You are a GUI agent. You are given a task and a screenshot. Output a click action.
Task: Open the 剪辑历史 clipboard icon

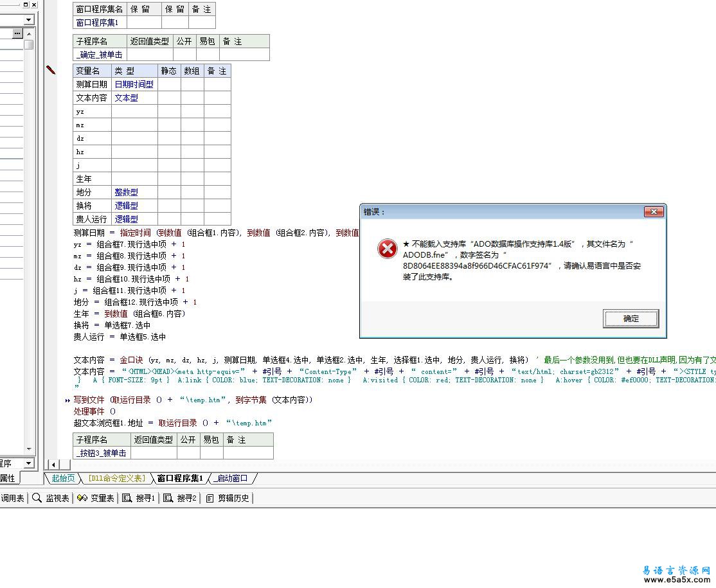point(210,498)
